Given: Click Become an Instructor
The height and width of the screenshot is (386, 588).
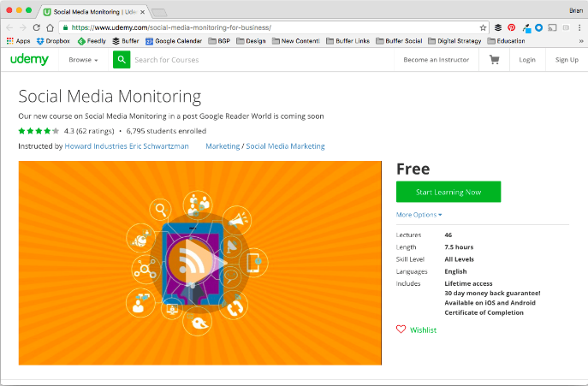Looking at the screenshot, I should click(x=437, y=60).
